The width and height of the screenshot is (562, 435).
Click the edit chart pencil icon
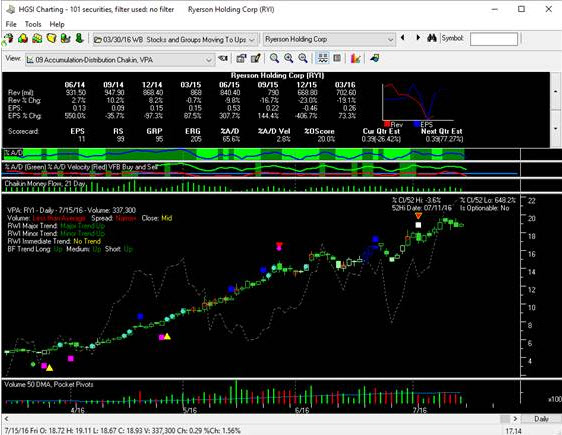(256, 58)
